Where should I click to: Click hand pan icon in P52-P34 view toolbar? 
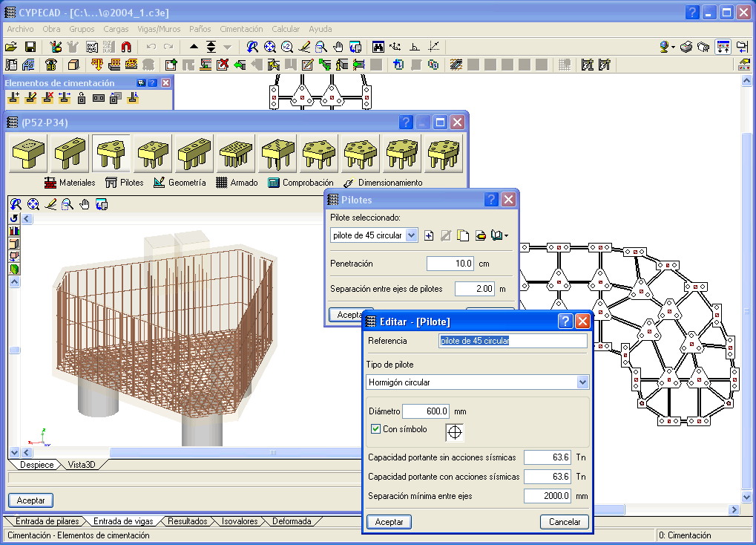pyautogui.click(x=85, y=204)
